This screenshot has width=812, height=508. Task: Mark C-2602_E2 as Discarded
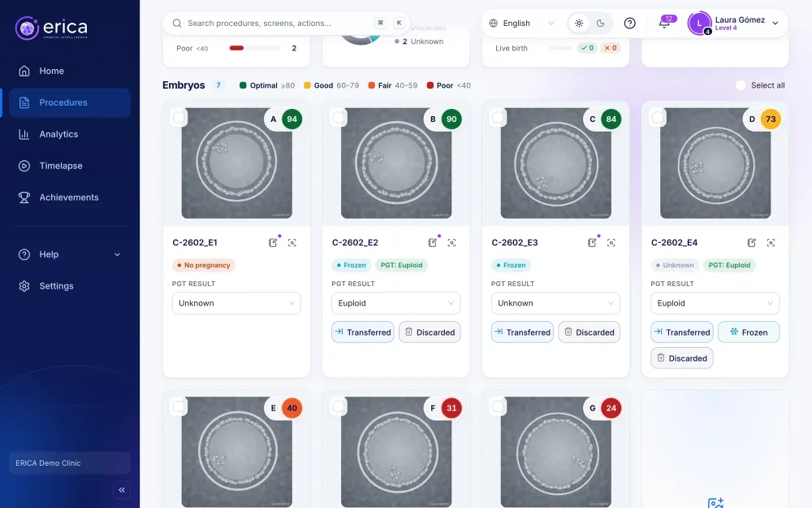pos(430,332)
